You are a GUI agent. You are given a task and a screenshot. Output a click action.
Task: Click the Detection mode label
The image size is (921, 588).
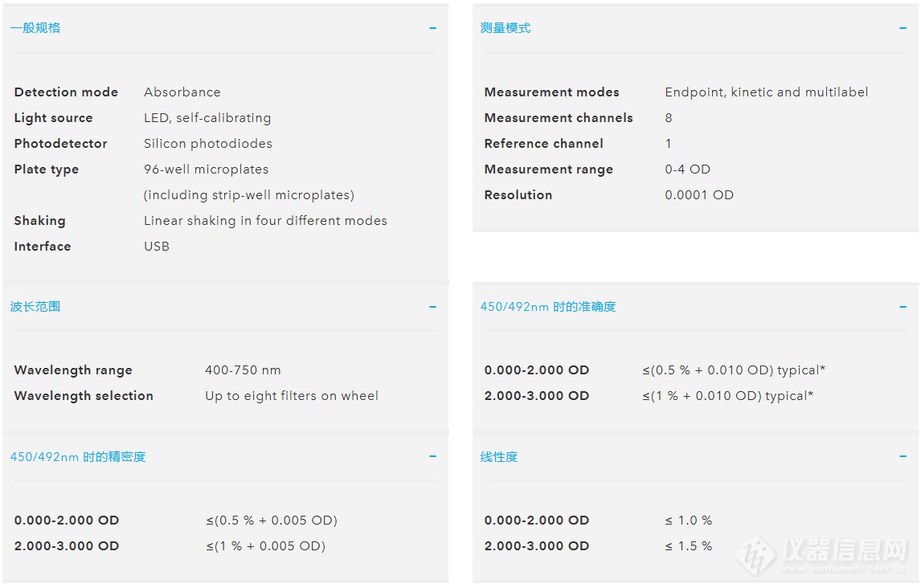click(66, 92)
